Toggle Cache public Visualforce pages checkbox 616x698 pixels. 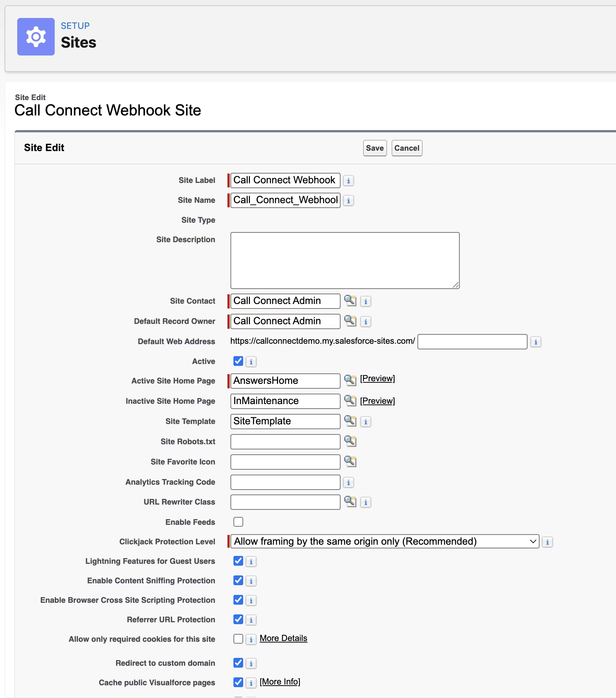238,682
